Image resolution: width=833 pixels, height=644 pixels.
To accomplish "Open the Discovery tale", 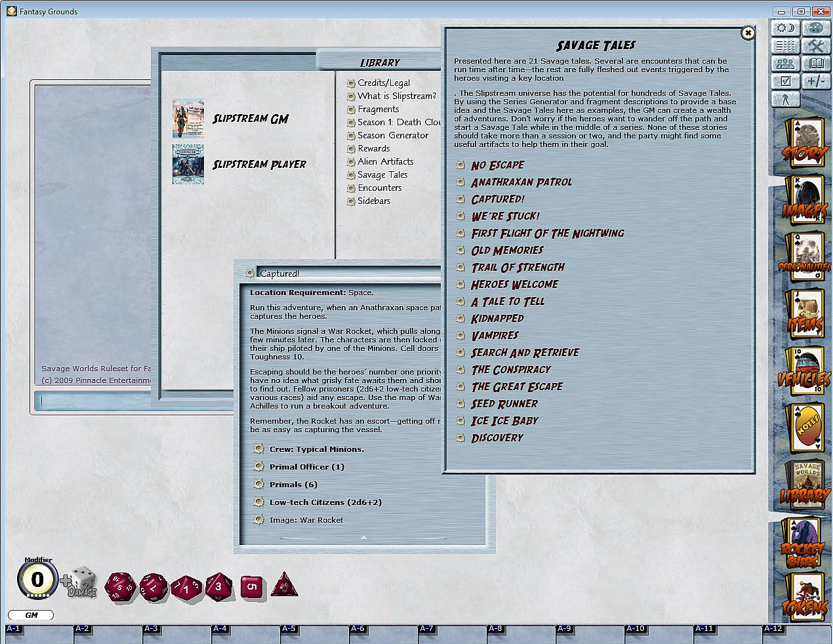I will 497,437.
